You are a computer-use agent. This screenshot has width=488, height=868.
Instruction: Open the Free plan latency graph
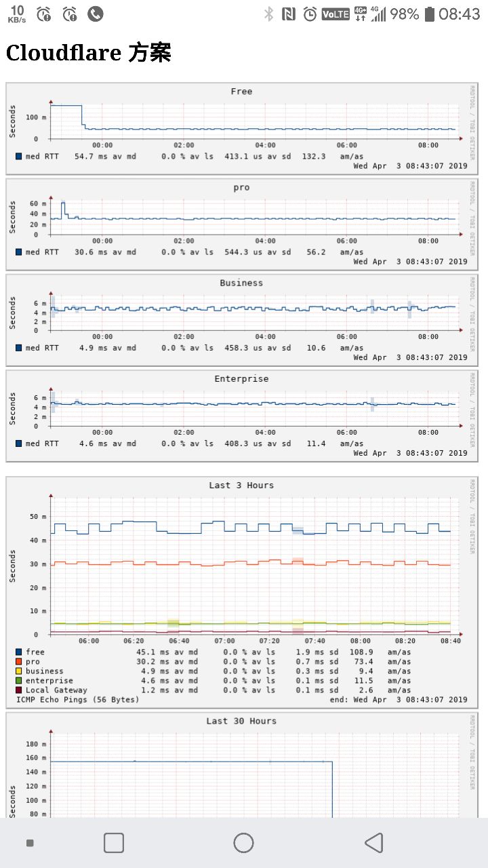click(242, 128)
